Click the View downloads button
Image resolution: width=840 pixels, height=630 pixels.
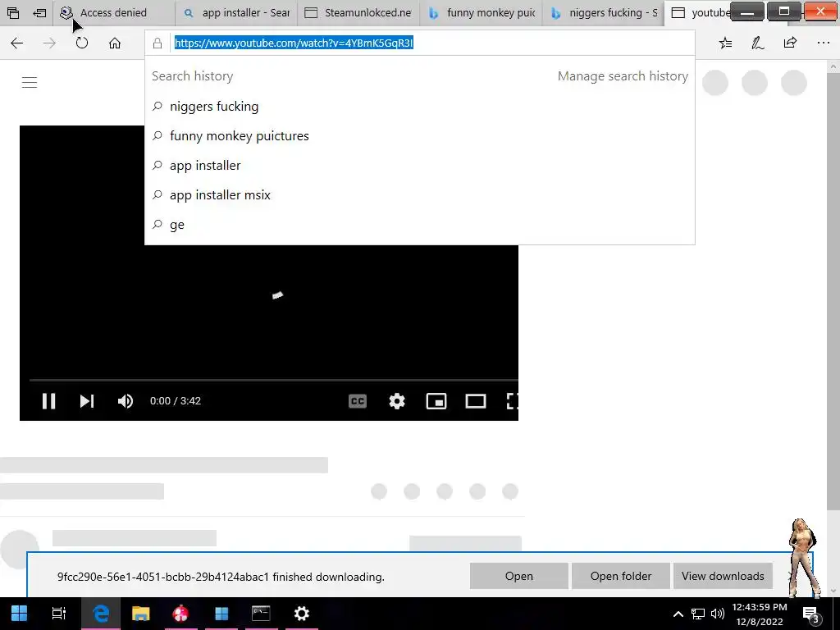(x=723, y=576)
